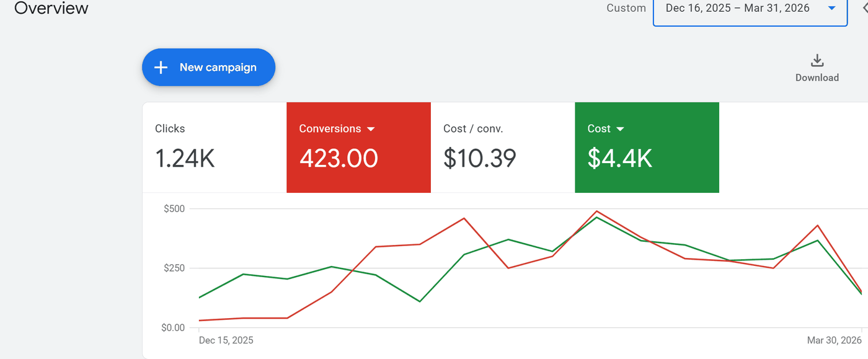The width and height of the screenshot is (868, 359).
Task: Select the Cost / conv. metric card
Action: 503,148
